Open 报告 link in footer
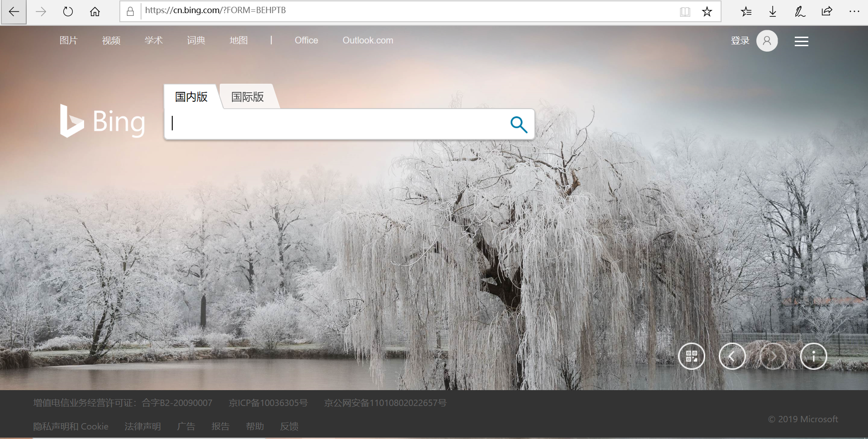 pos(220,426)
